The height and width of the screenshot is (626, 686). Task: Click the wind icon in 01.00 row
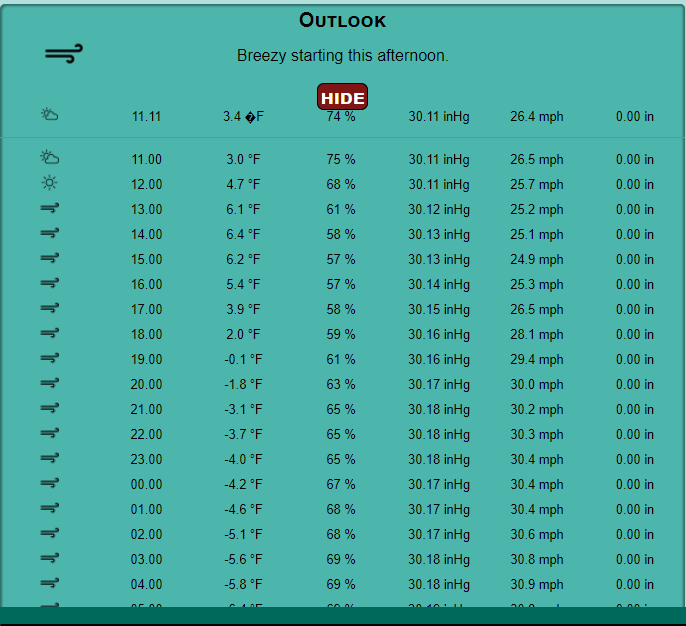pyautogui.click(x=49, y=508)
